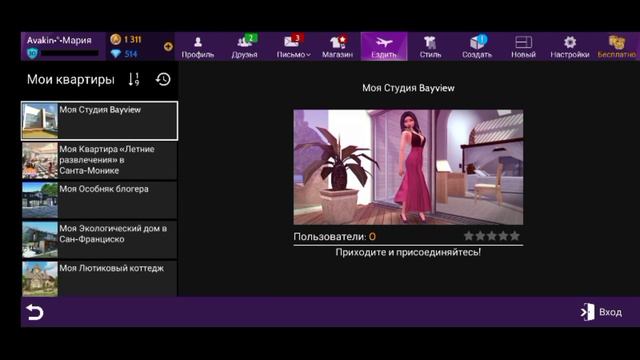Click the Avakin-Мария username

[59, 40]
